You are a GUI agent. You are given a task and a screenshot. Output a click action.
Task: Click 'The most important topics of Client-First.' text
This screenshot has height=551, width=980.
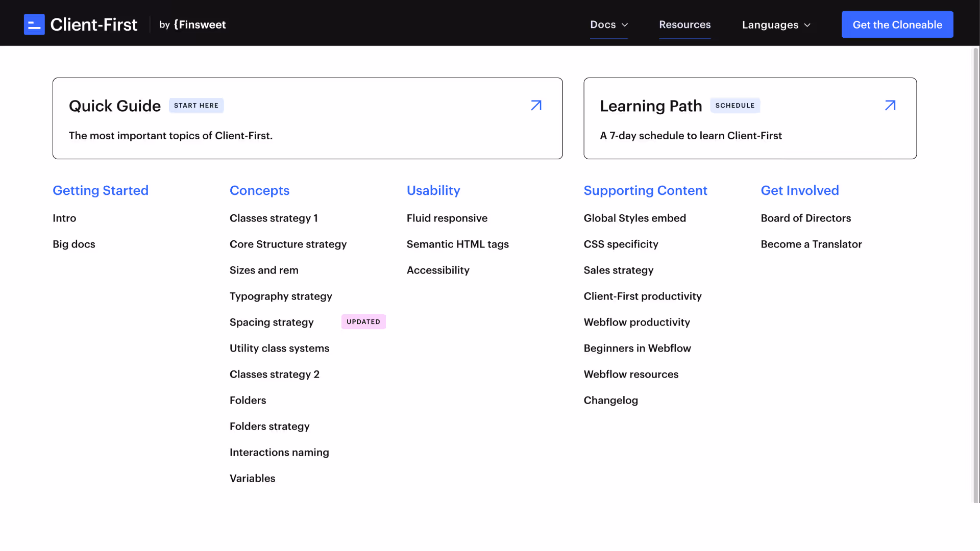coord(170,136)
